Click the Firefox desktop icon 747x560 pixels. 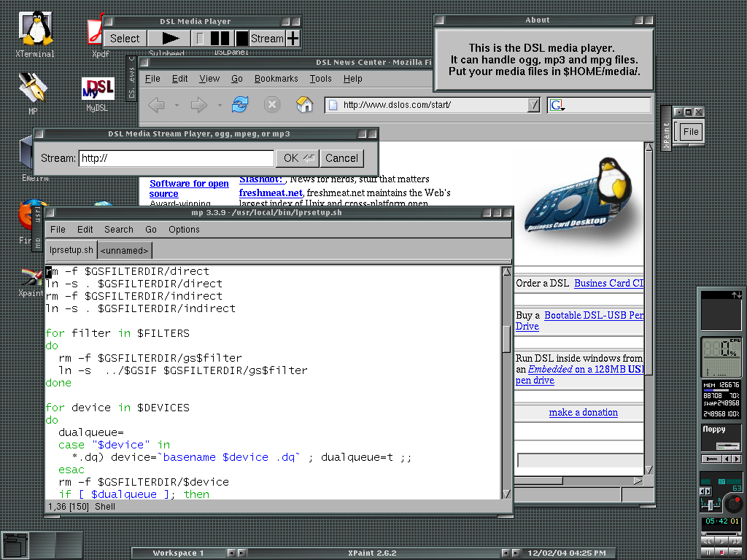26,222
